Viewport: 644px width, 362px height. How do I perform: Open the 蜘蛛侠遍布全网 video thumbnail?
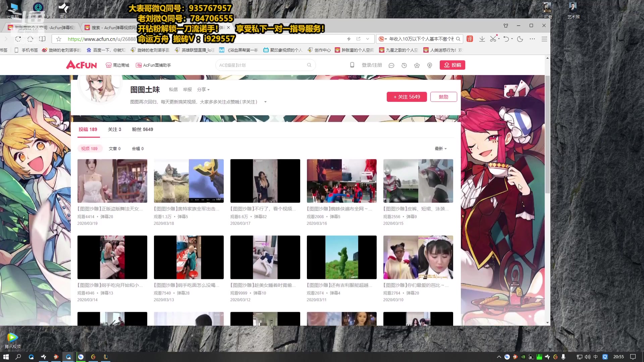tap(342, 181)
